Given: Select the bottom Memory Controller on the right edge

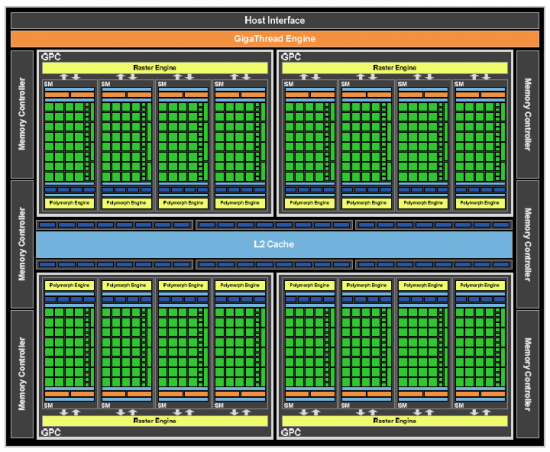Looking at the screenshot, I should coord(528,374).
